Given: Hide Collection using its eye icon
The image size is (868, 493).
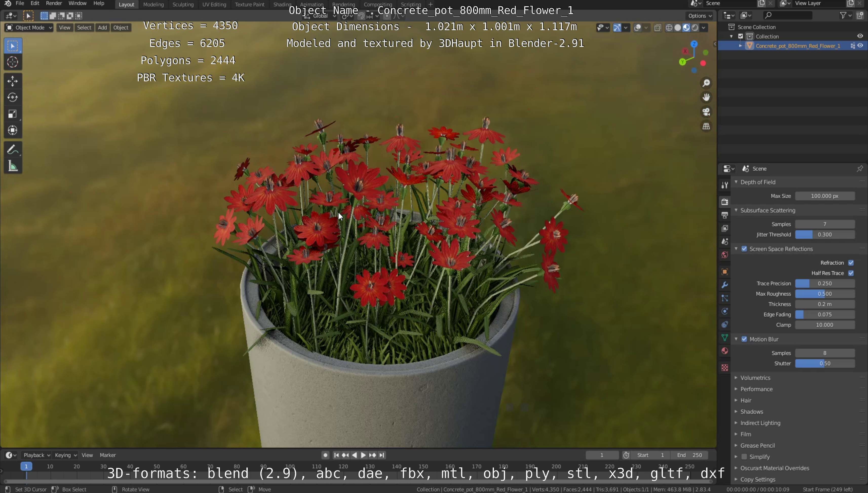Looking at the screenshot, I should 860,36.
